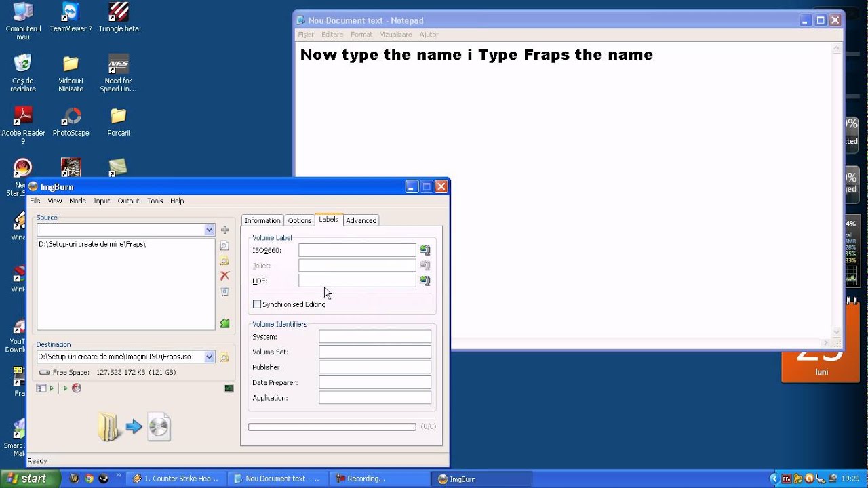Click the UDF volume label field

click(357, 281)
